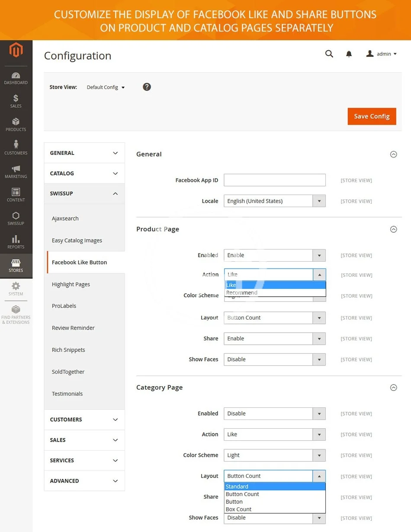Open the Default Config store view switcher
Image resolution: width=411 pixels, height=532 pixels.
point(106,87)
